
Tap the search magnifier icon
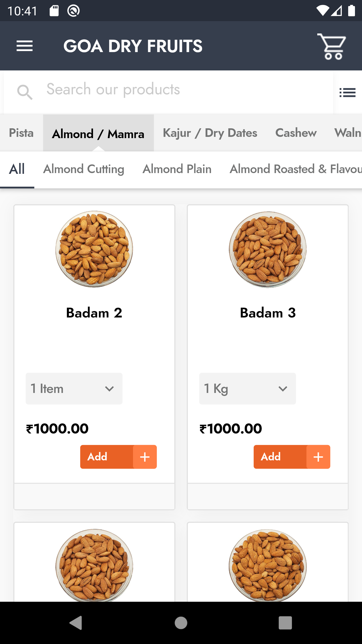pyautogui.click(x=25, y=92)
